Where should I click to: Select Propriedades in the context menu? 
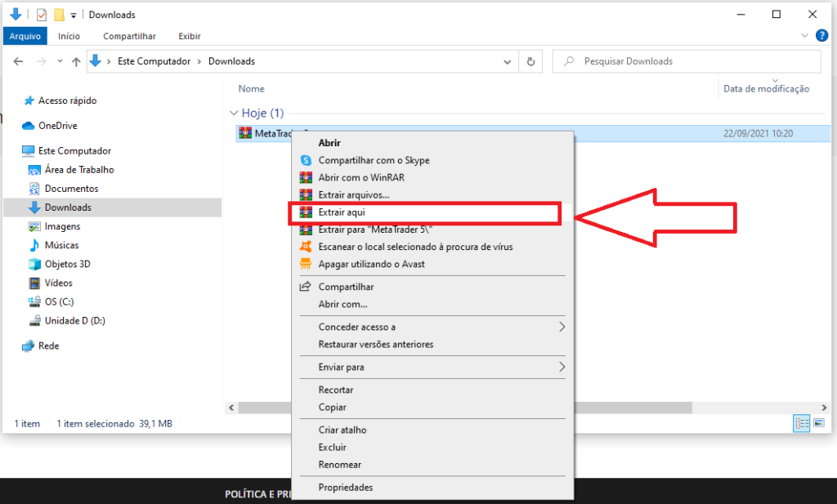(x=345, y=488)
